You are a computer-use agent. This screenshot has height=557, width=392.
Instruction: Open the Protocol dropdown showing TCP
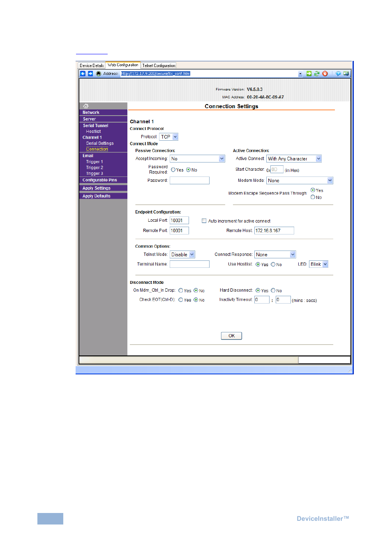point(174,137)
